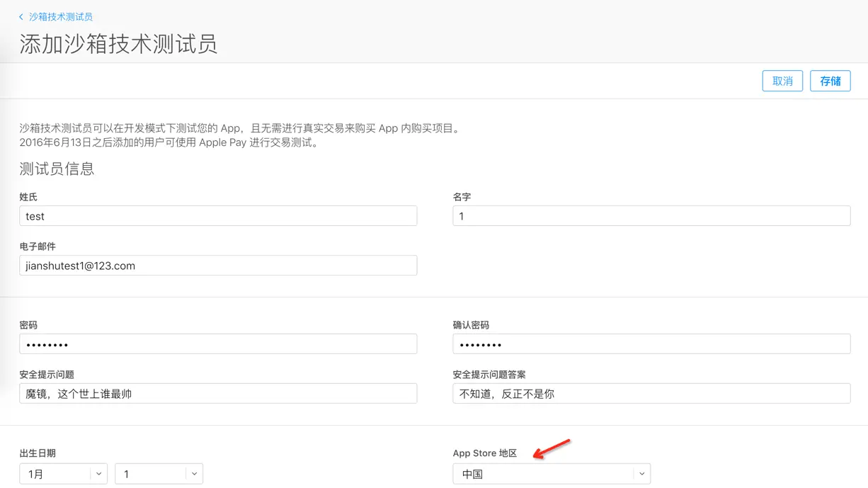Image resolution: width=868 pixels, height=488 pixels.
Task: Expand the birth day dropdown
Action: pyautogui.click(x=159, y=474)
